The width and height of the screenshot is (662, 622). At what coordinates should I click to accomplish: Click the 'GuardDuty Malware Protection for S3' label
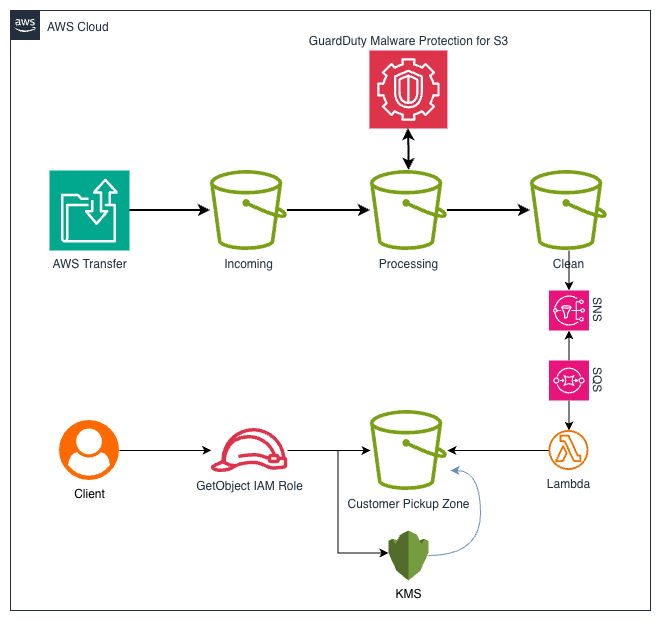(x=408, y=41)
